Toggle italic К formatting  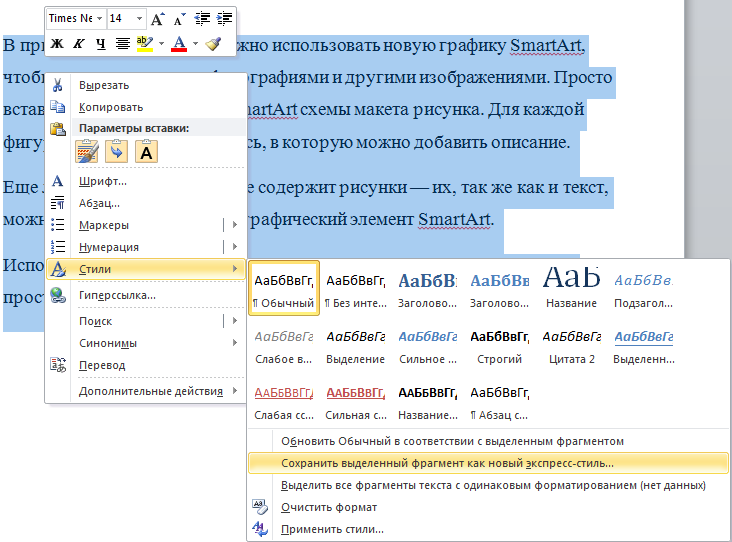point(79,43)
